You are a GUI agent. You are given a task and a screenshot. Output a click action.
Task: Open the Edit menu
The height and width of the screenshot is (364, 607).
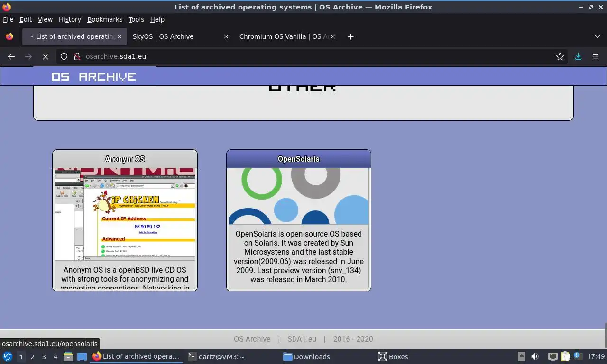(x=26, y=19)
